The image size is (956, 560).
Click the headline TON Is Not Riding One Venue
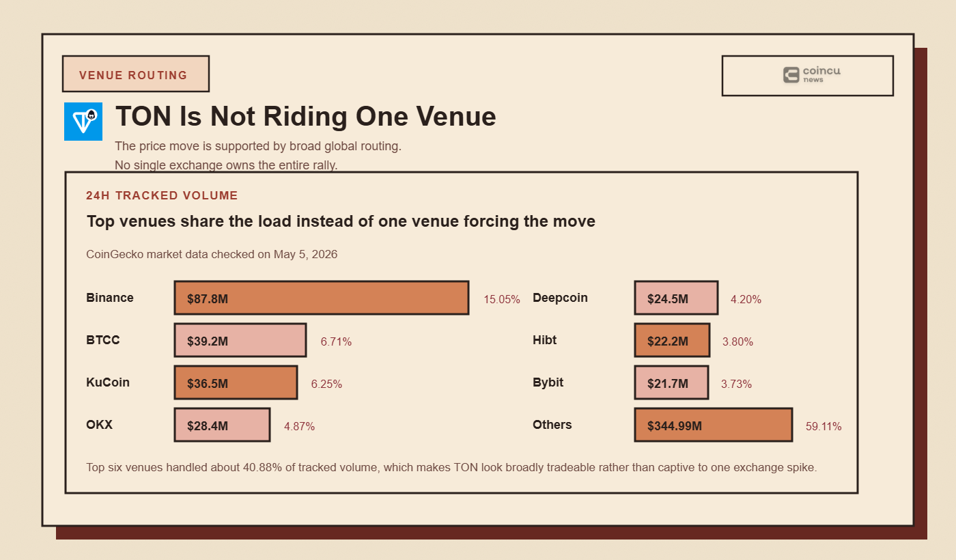pyautogui.click(x=305, y=117)
